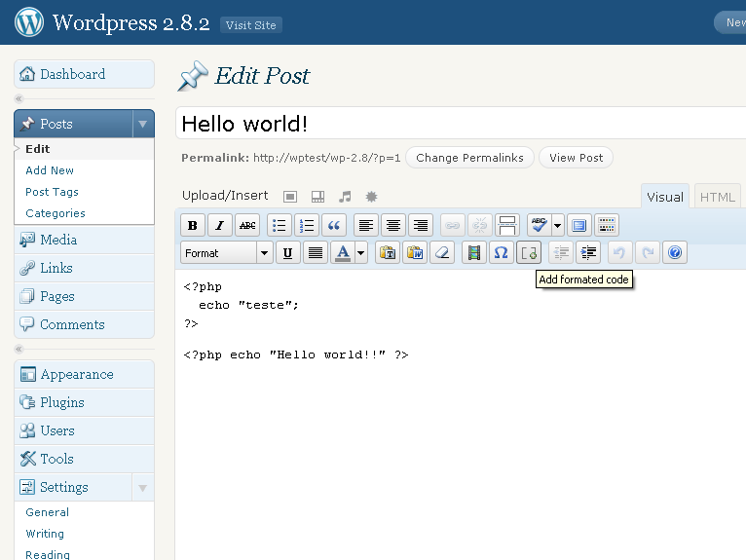Click the Add Audio music note icon
Image resolution: width=746 pixels, height=560 pixels.
(344, 196)
